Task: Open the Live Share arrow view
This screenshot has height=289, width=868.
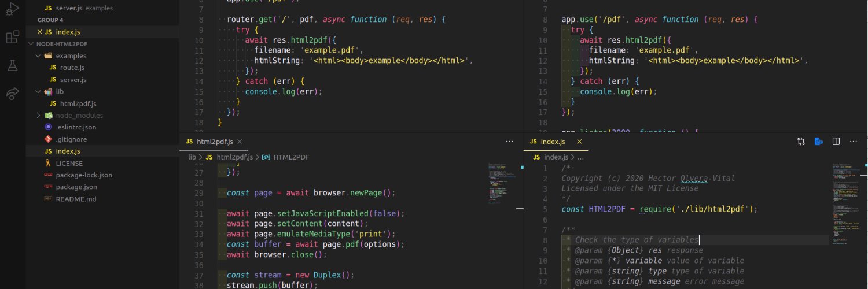Action: click(x=13, y=93)
